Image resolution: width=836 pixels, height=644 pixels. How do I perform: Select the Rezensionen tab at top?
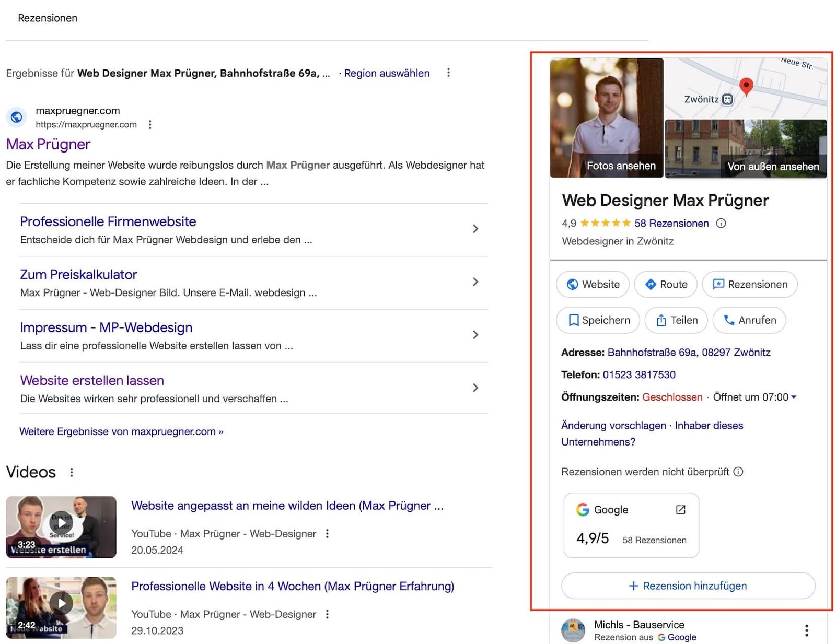point(48,18)
